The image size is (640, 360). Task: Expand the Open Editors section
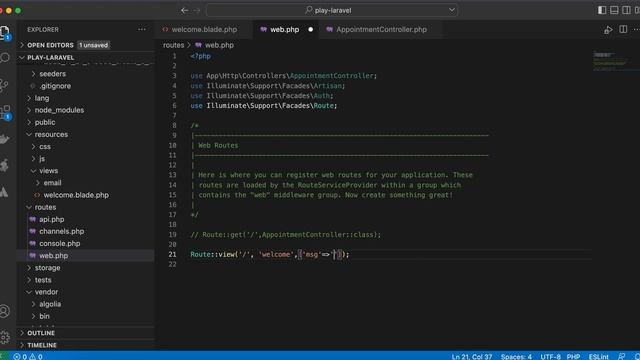[x=85, y=45]
